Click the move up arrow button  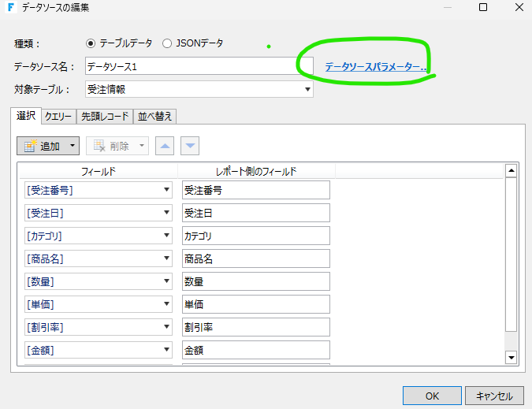coord(166,146)
